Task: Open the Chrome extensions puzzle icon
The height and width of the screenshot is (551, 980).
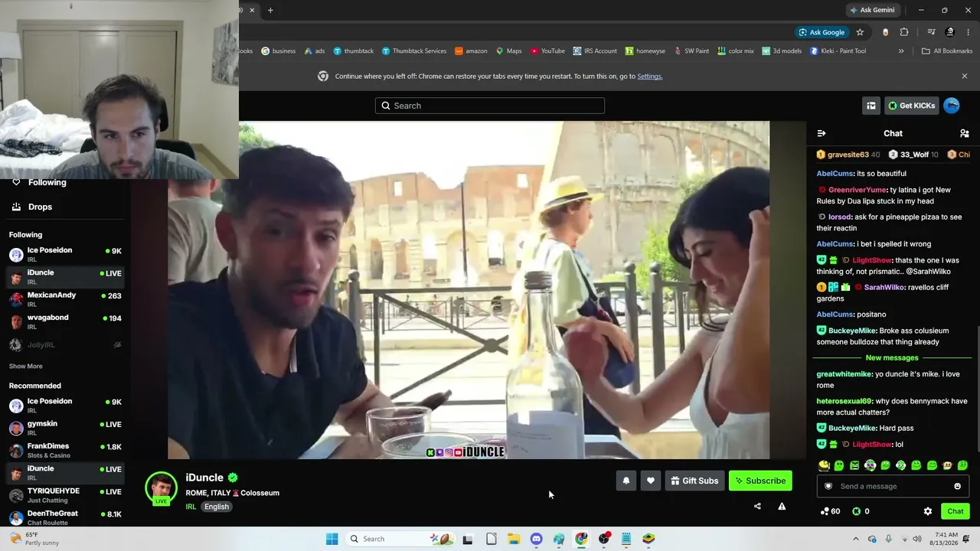Action: 904,32
